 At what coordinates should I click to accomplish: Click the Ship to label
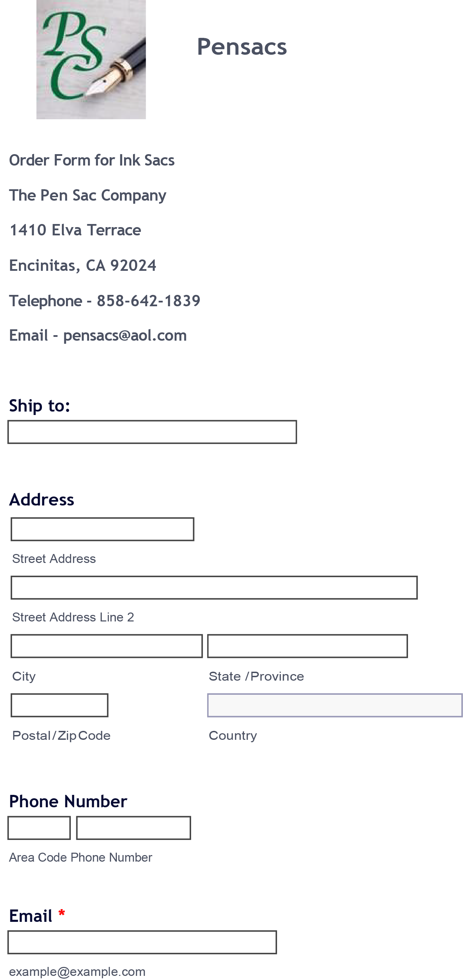coord(40,406)
